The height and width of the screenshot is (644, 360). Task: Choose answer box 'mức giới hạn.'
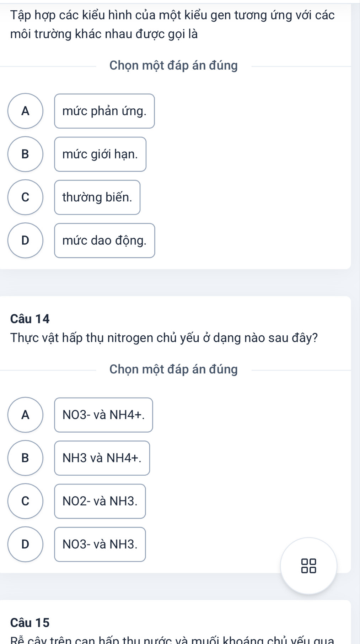point(100,154)
